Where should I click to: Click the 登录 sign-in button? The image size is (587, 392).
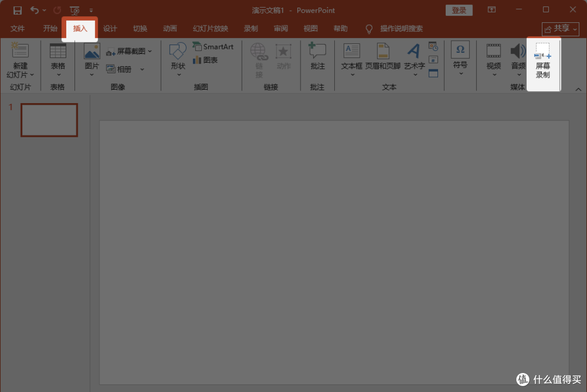(x=459, y=10)
